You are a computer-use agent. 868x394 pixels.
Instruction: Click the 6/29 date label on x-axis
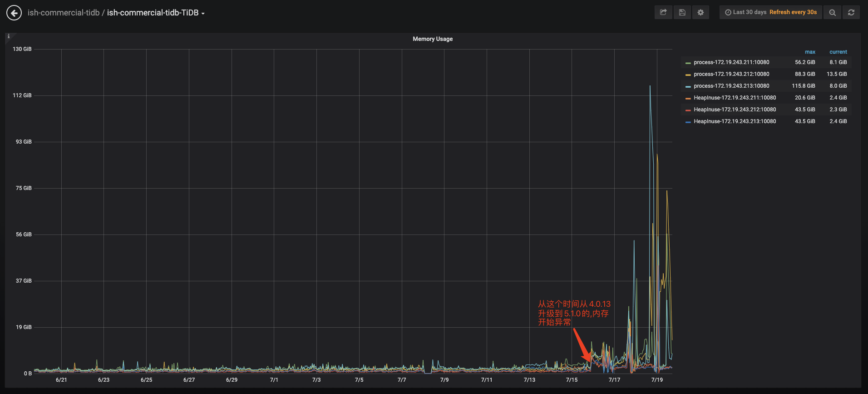[232, 380]
